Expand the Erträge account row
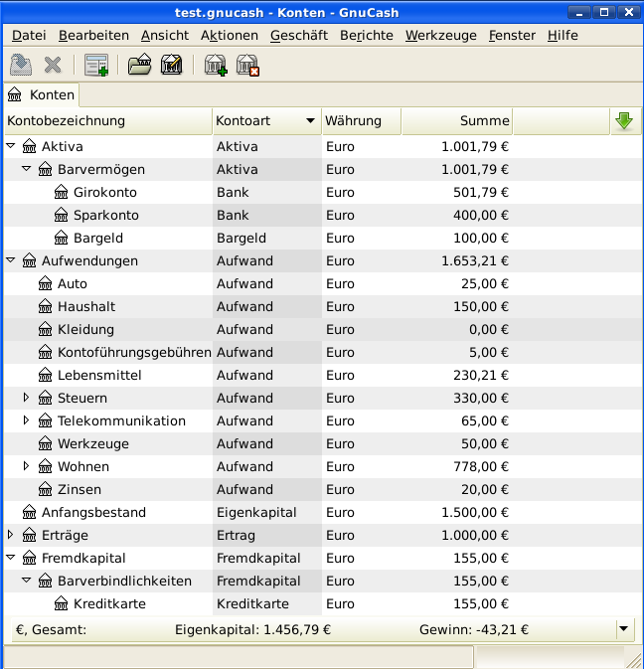Viewport: 644px width, 669px height. pyautogui.click(x=11, y=535)
